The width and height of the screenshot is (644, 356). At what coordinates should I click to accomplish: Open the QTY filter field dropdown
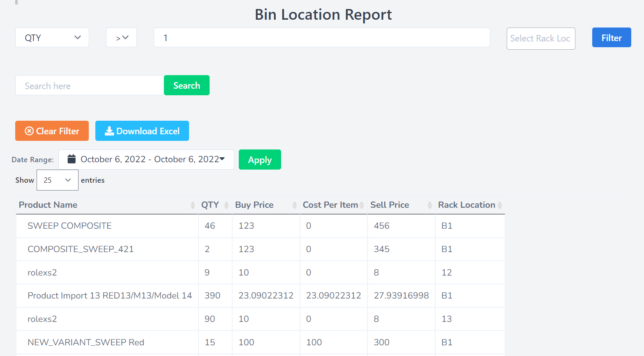(52, 37)
